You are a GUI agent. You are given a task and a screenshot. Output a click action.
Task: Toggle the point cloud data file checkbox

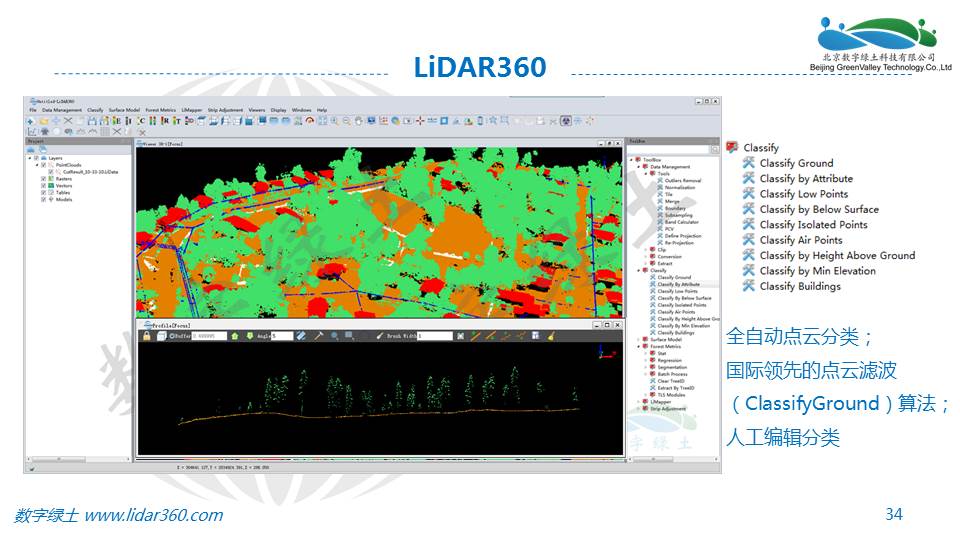(51, 172)
